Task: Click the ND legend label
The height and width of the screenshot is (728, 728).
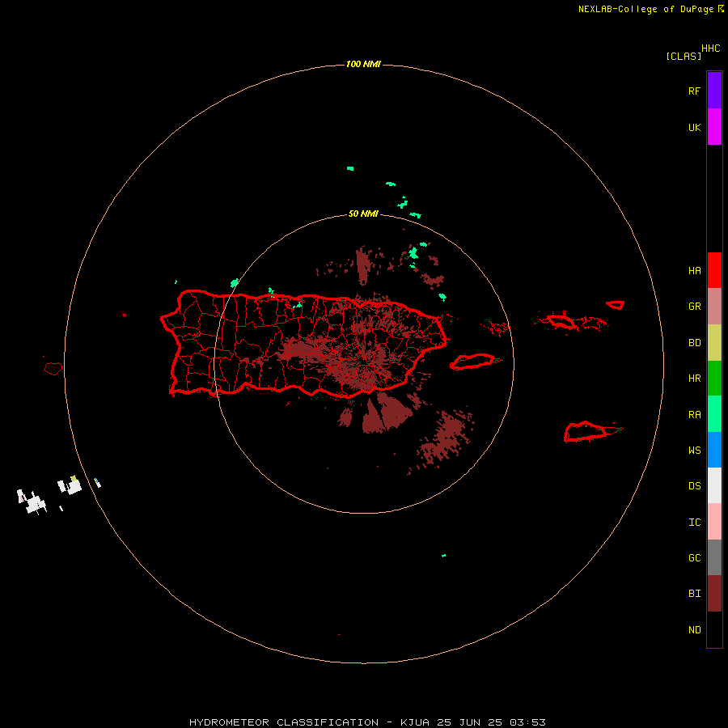Action: 694,630
